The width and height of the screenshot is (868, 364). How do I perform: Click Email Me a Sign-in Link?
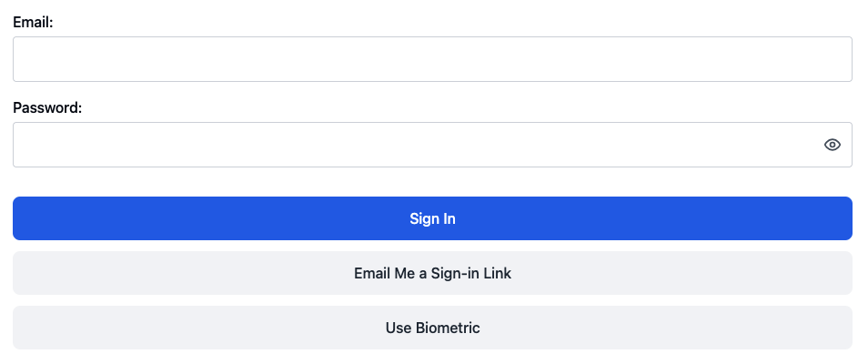[432, 273]
